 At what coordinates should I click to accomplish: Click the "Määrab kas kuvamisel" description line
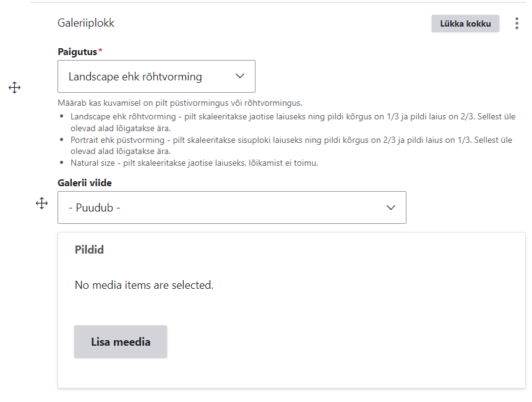tap(179, 103)
